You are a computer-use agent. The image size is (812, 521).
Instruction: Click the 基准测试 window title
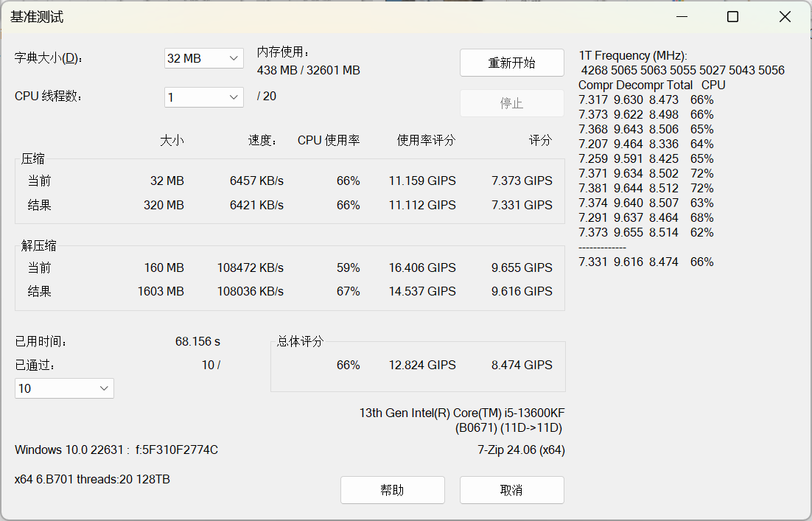point(37,17)
